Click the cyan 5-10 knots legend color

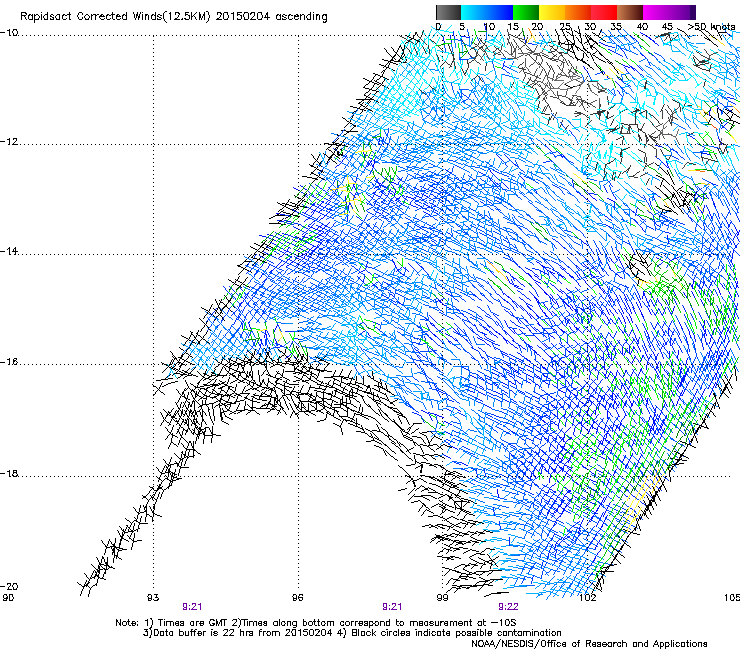(474, 12)
